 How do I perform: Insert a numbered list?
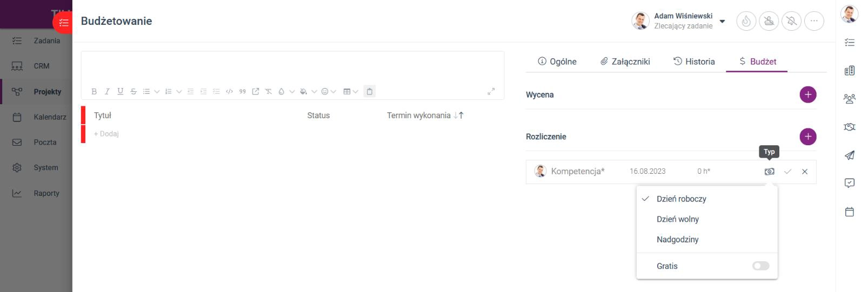168,91
